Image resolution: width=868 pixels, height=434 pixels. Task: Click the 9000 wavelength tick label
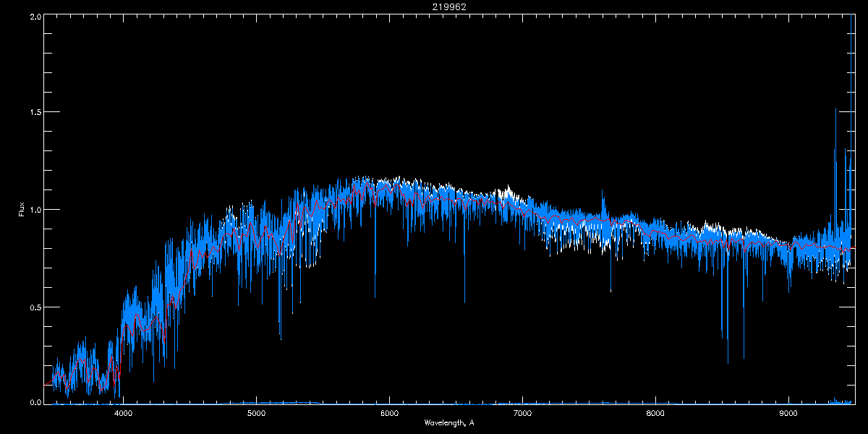click(x=788, y=414)
